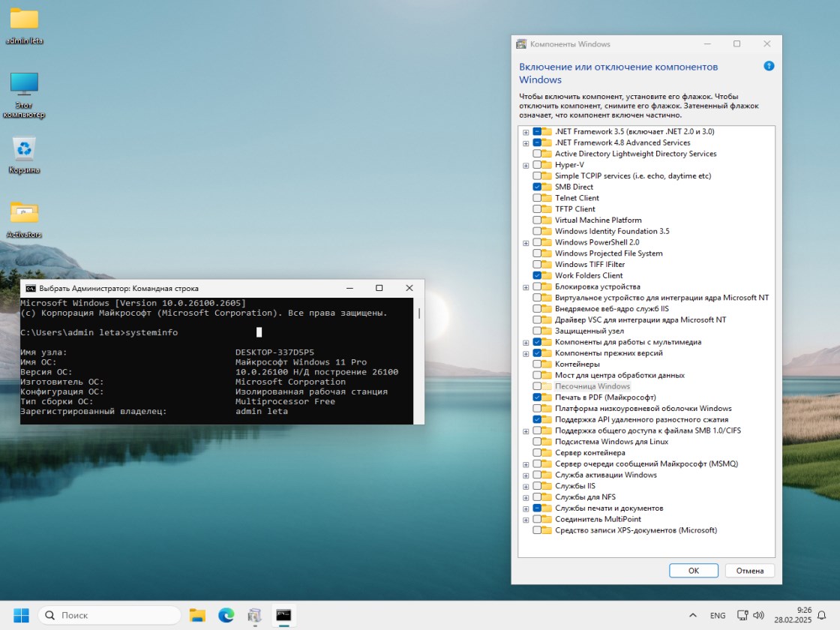This screenshot has height=630, width=840.
Task: Open Microsoft Edge from the taskbar
Action: click(x=226, y=615)
